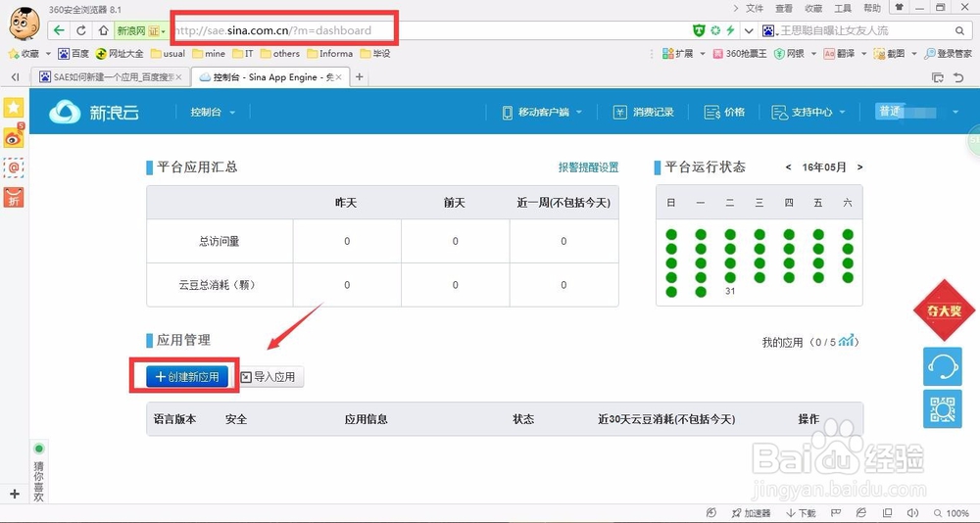Open the 翻译 dropdown arrow

(864, 54)
